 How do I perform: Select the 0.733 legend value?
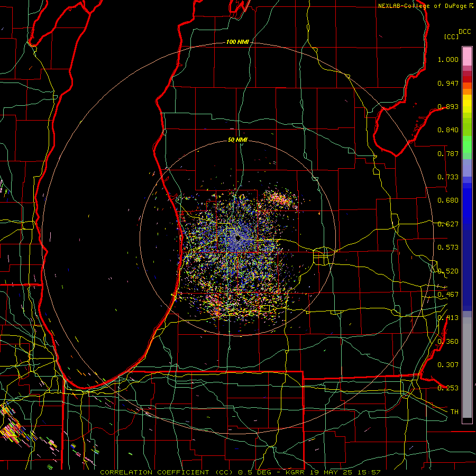click(x=448, y=177)
